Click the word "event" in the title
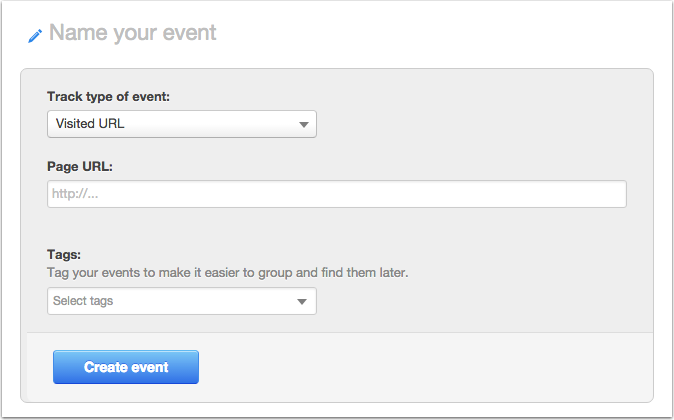This screenshot has width=674, height=420. pyautogui.click(x=190, y=33)
